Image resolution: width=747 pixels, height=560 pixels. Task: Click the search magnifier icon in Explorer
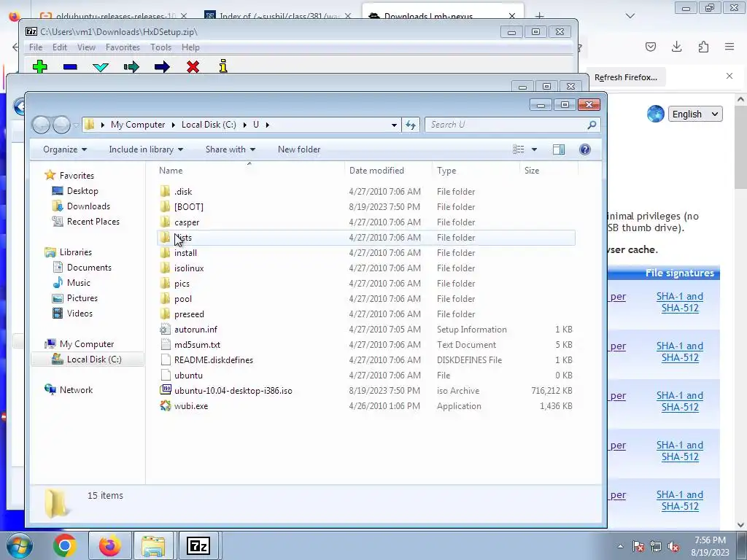coord(592,125)
